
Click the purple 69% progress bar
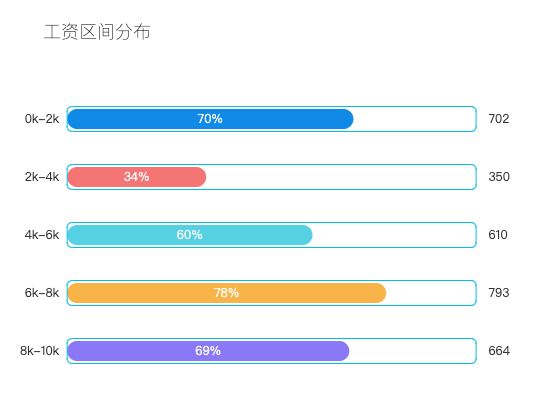tap(208, 351)
